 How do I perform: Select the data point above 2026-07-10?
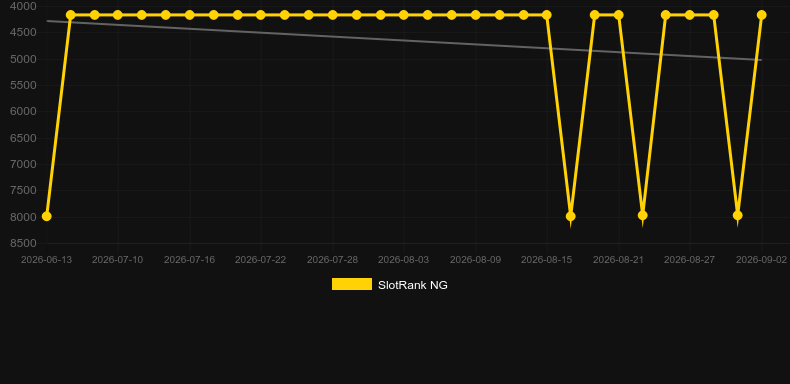[117, 15]
